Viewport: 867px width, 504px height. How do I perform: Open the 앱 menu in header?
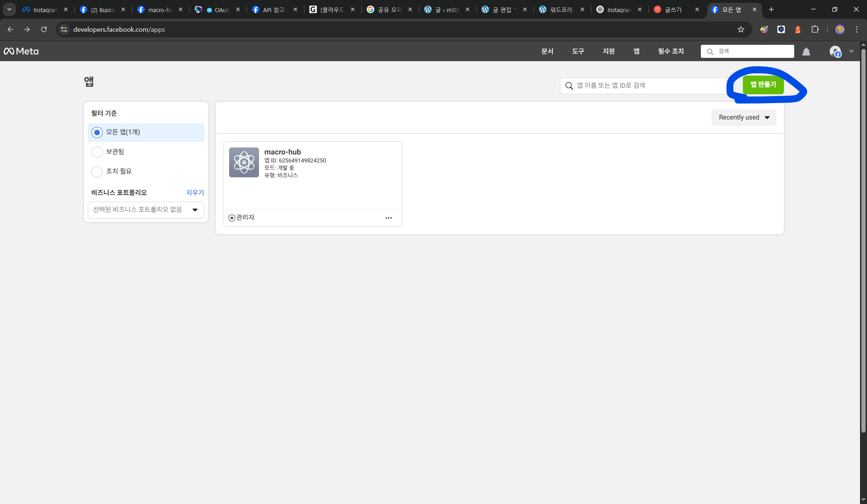pos(636,51)
